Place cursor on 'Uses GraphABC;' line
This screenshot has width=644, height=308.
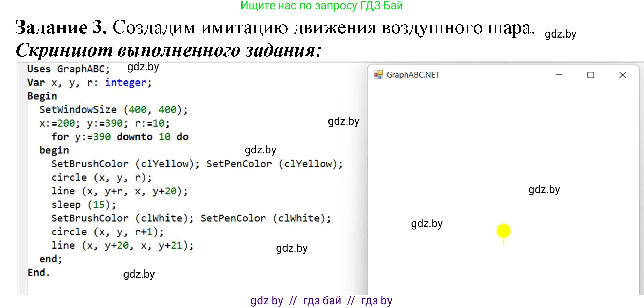click(x=68, y=69)
